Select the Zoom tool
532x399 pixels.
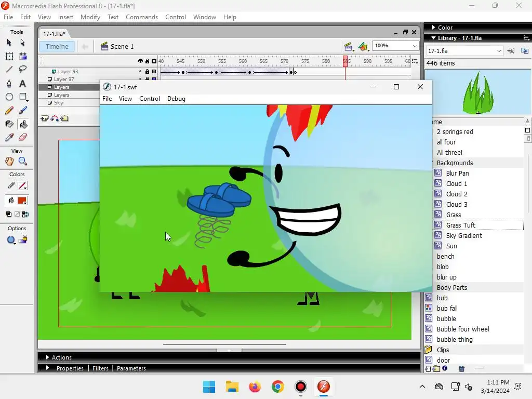tap(23, 161)
